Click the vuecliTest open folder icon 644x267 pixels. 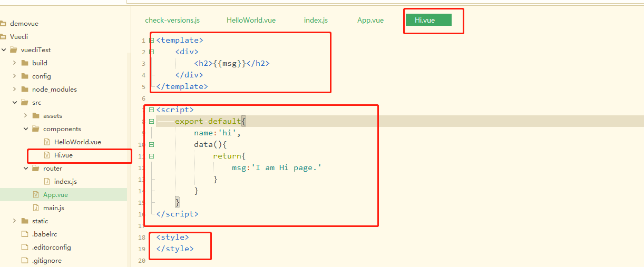[14, 50]
